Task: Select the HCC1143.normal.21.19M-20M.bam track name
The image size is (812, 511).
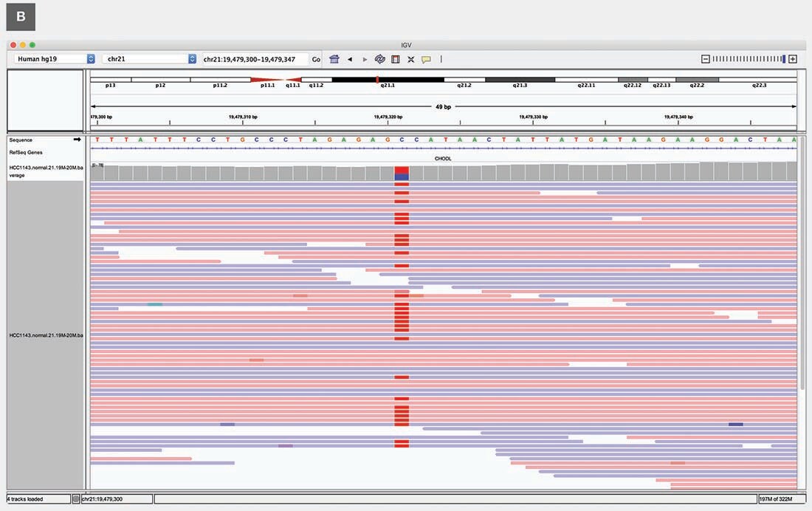Action: tap(44, 335)
